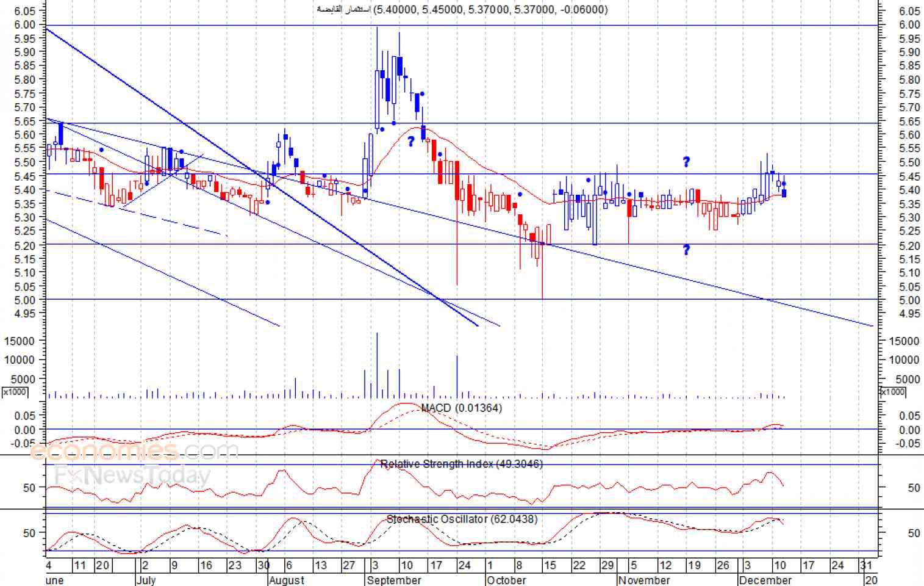924x586 pixels.
Task: Click the MACD (0.01364) indicator label
Action: tap(462, 408)
